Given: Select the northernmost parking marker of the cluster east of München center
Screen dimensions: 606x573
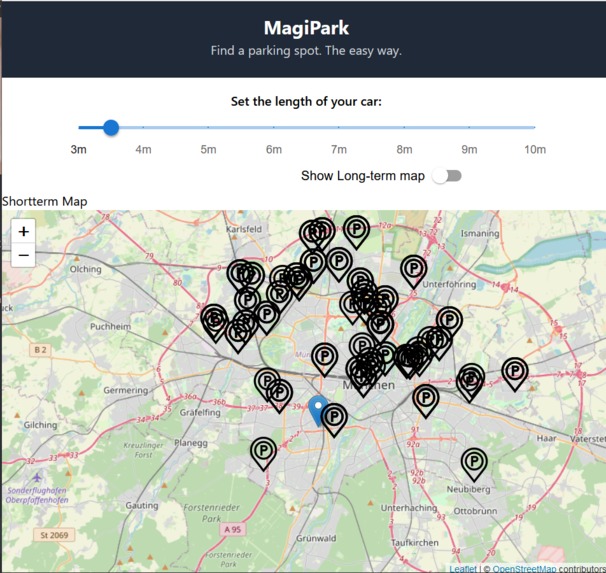Looking at the screenshot, I should point(449,323).
